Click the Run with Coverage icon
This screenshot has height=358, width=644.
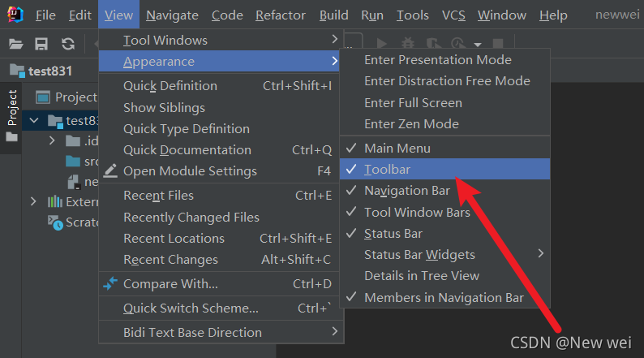pos(434,44)
